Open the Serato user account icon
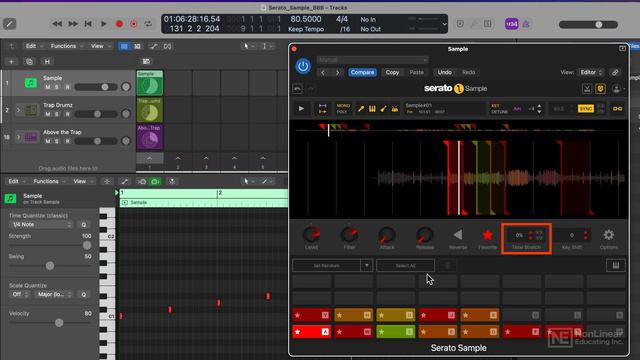 616,89
